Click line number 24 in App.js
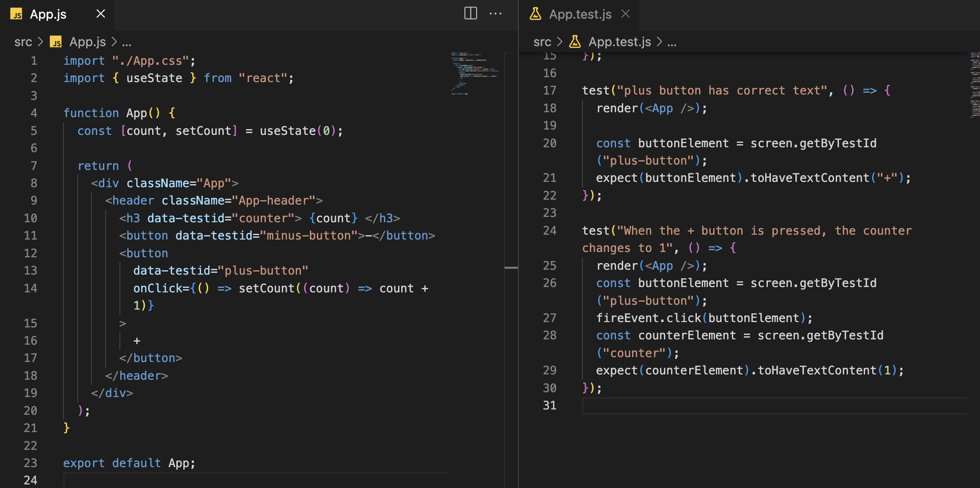This screenshot has width=980, height=488. pyautogui.click(x=30, y=480)
